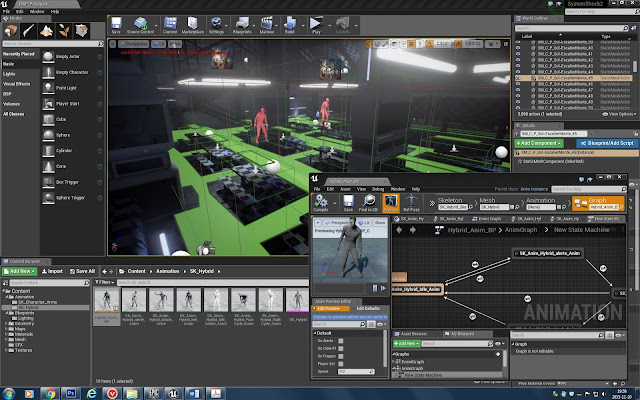Click Compile in Hybrid_Anim_BP editor
The height and width of the screenshot is (400, 640).
320,202
